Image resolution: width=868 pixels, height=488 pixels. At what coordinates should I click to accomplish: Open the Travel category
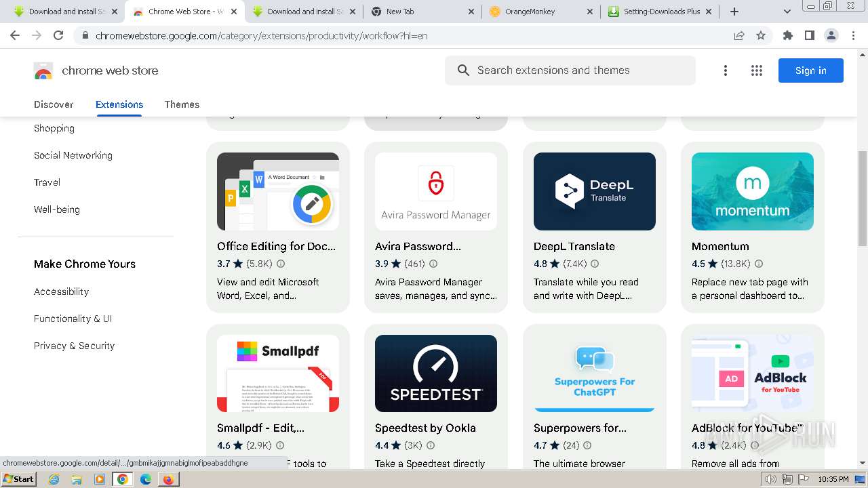pyautogui.click(x=47, y=182)
